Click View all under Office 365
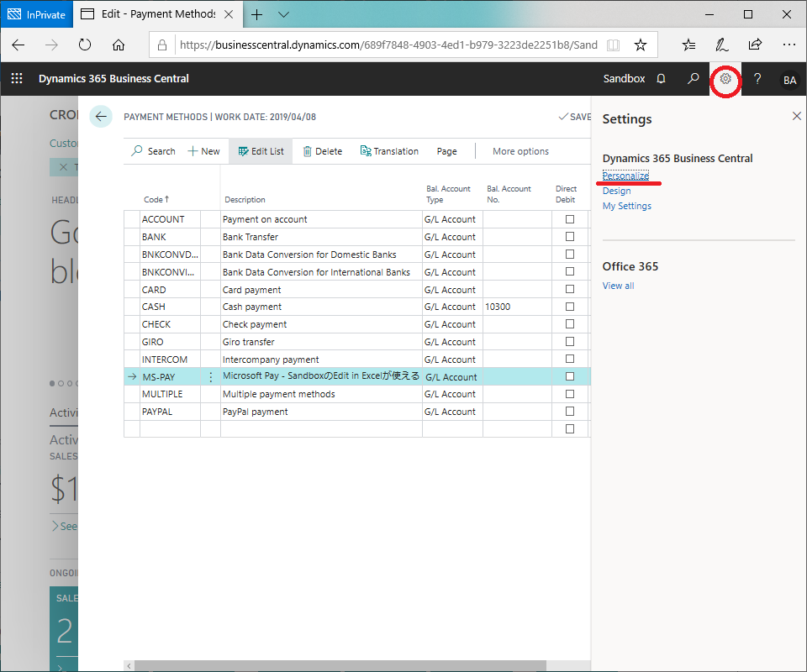 click(x=618, y=286)
